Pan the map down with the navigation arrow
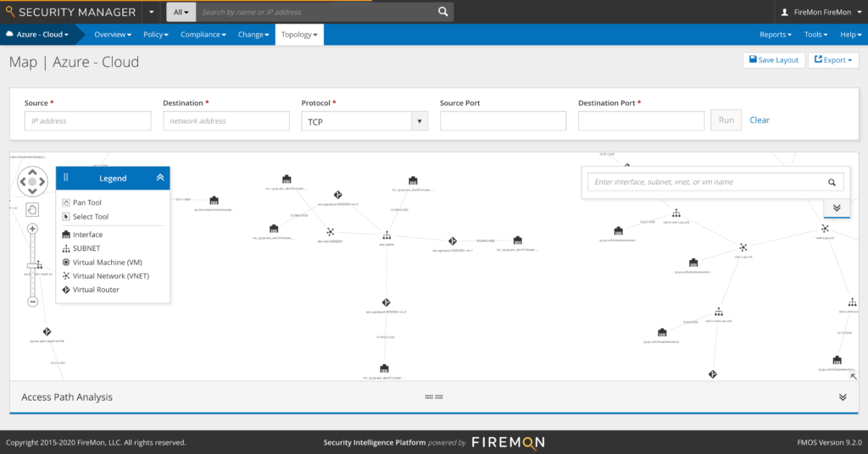The height and width of the screenshot is (454, 868). tap(32, 191)
